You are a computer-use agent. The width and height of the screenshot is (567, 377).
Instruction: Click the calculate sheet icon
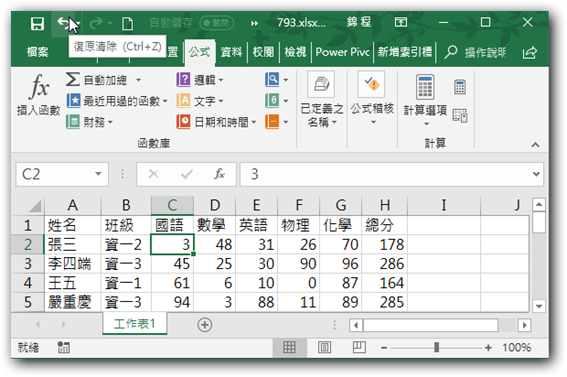(460, 116)
